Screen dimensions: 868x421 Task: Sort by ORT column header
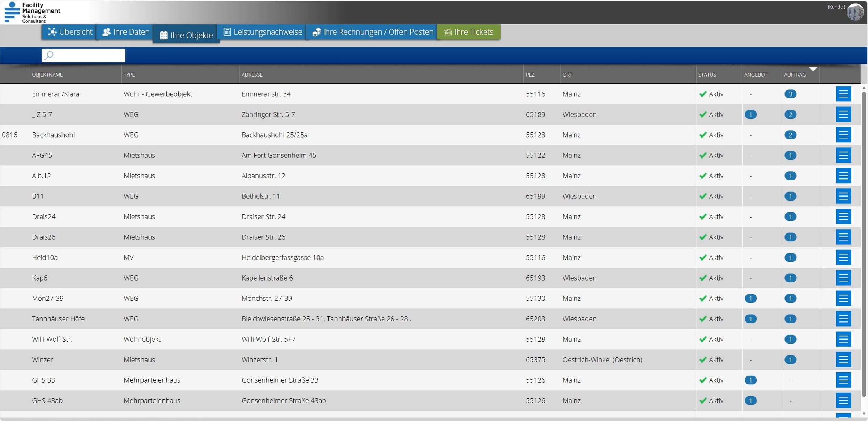click(567, 75)
